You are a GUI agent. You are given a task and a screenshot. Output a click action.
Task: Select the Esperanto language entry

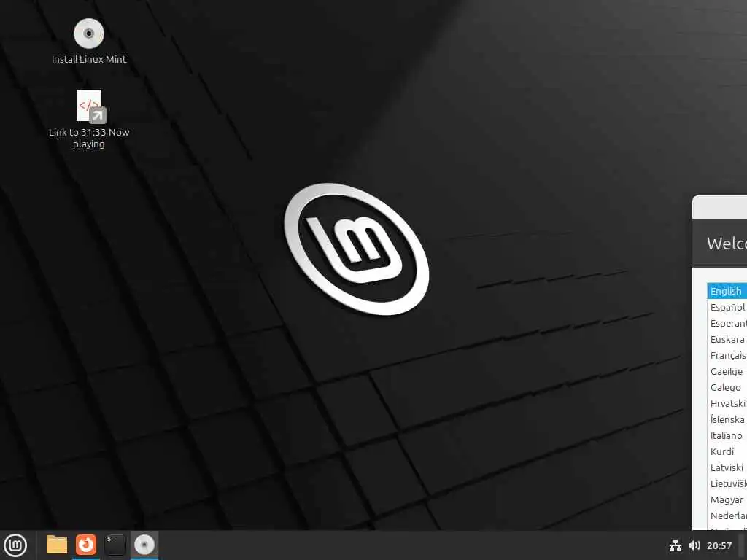coord(727,323)
